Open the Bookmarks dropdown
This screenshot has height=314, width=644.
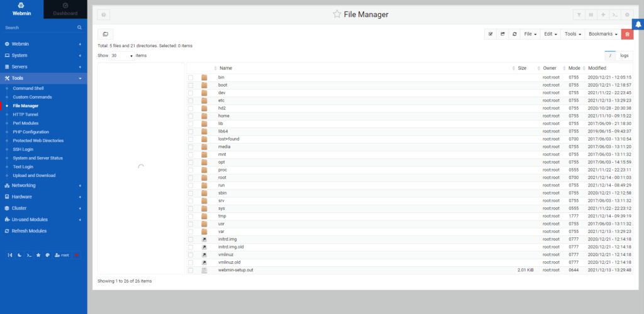click(x=603, y=35)
